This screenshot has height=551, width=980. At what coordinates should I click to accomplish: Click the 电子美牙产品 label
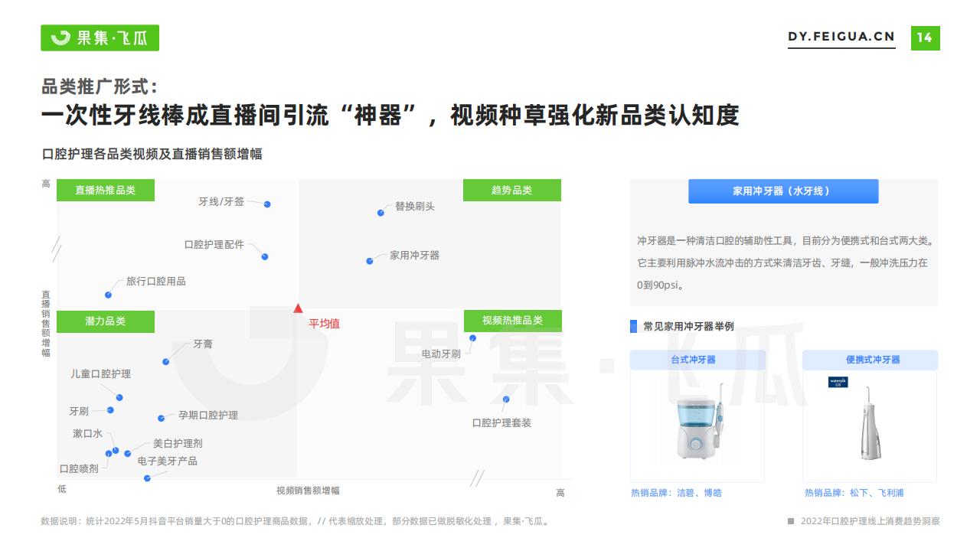(167, 461)
